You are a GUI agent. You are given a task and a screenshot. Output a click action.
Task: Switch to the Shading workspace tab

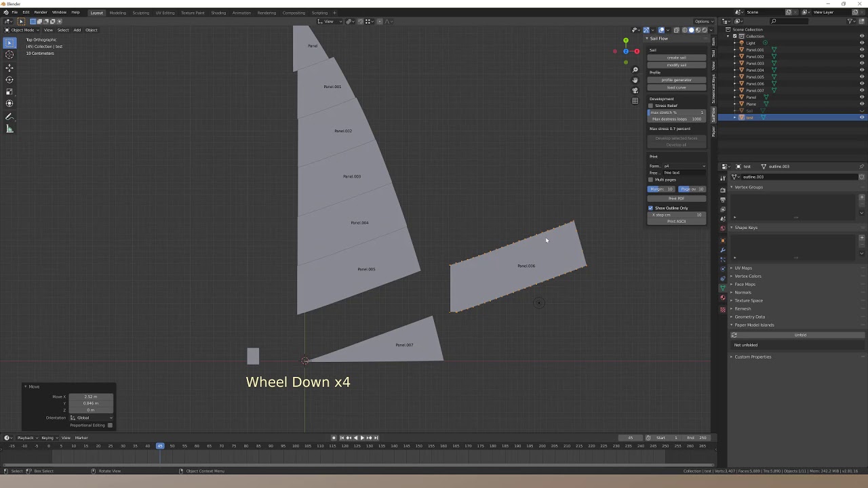218,12
